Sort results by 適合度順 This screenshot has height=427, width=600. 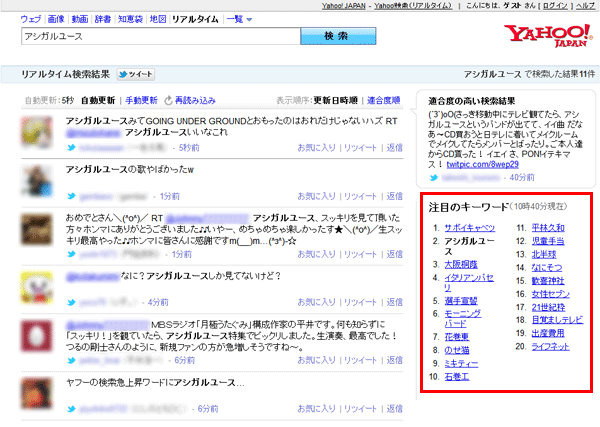[x=383, y=101]
